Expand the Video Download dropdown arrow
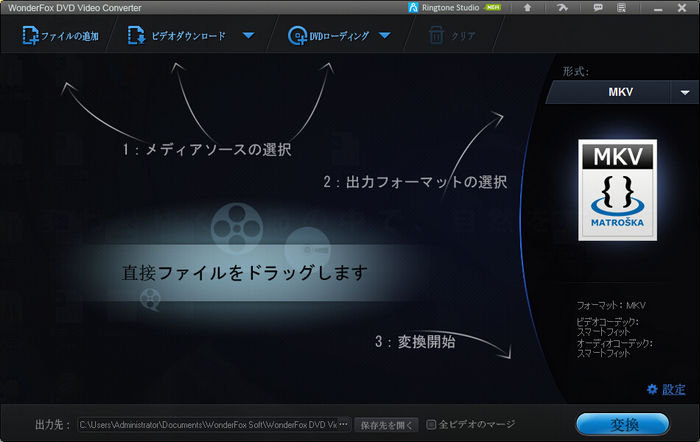The image size is (700, 442). pos(249,35)
